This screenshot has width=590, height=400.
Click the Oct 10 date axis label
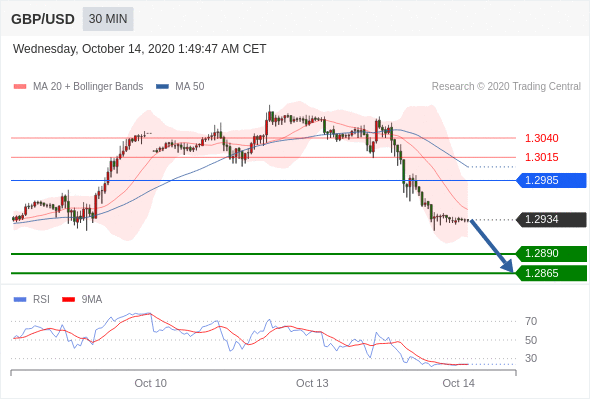[151, 383]
